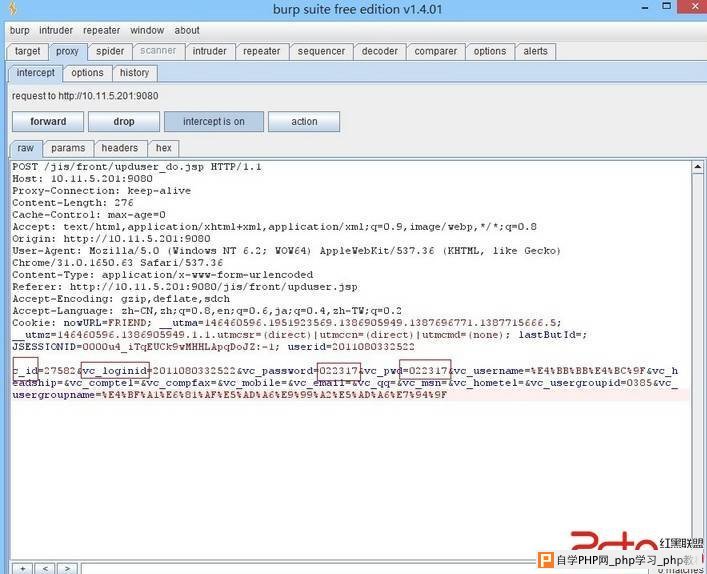707x574 pixels.
Task: Click the vc_usergroupname parameter line
Action: pyautogui.click(x=229, y=395)
